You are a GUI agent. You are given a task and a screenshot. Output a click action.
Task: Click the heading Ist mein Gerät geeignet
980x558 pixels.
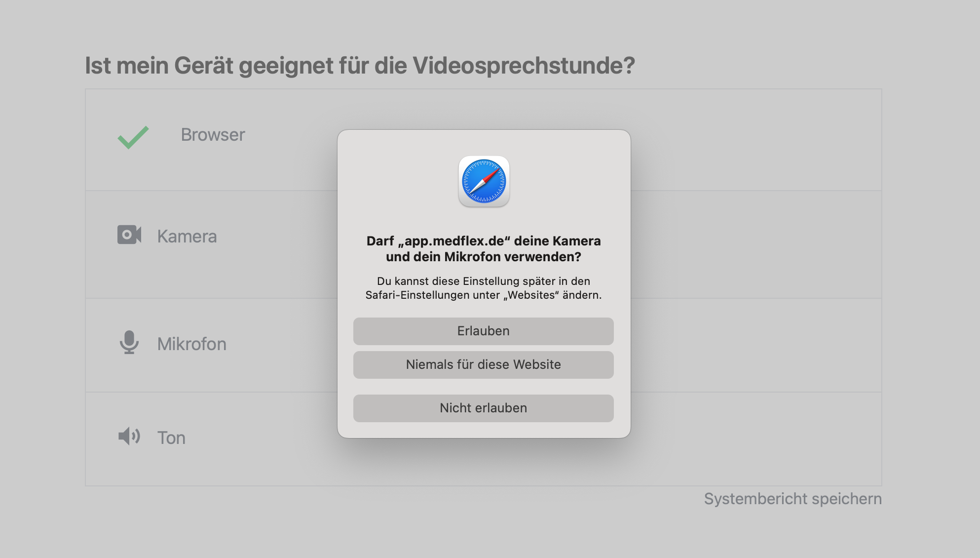pos(360,64)
